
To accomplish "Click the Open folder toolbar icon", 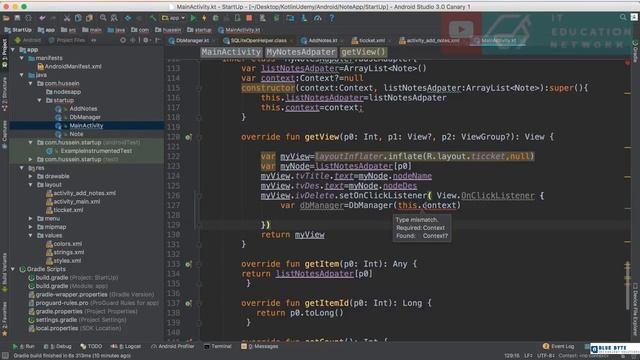I will click(x=6, y=18).
